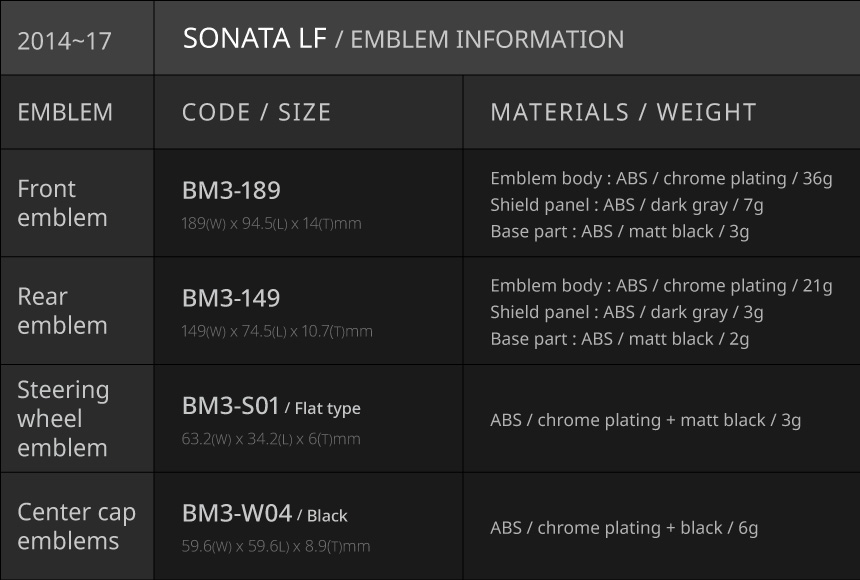This screenshot has height=580, width=860.
Task: Click the EMBLEM column header
Action: click(65, 112)
